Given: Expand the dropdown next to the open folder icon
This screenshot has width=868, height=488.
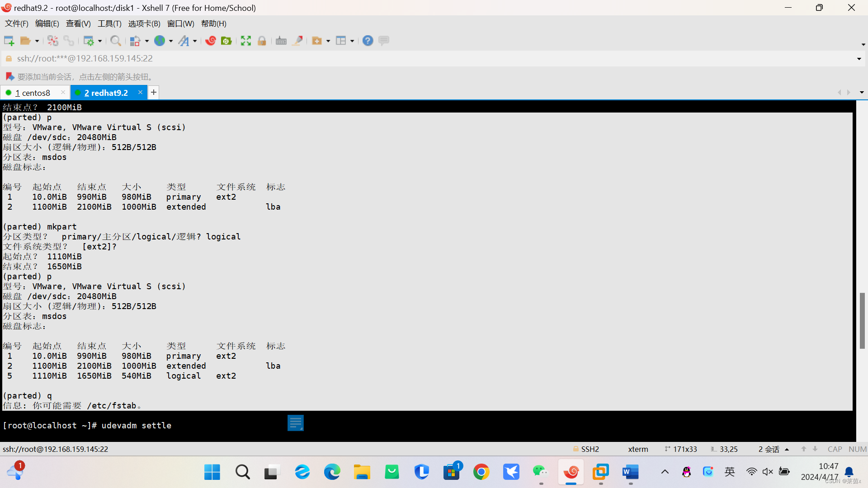Looking at the screenshot, I should click(37, 41).
